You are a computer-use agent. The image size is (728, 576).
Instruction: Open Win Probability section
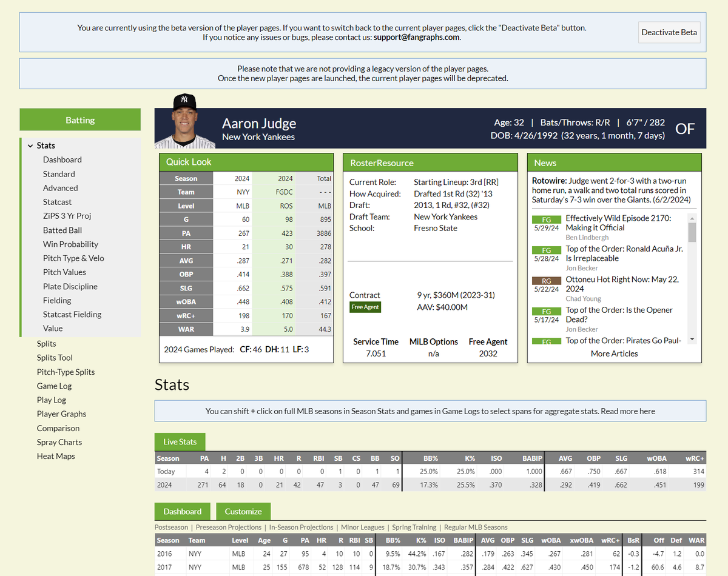coord(70,244)
